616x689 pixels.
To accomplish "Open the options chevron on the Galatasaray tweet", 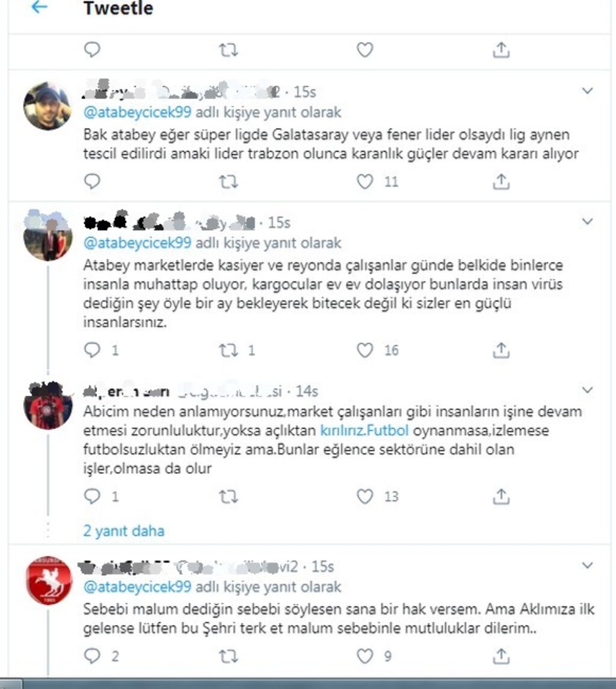I will click(x=587, y=91).
